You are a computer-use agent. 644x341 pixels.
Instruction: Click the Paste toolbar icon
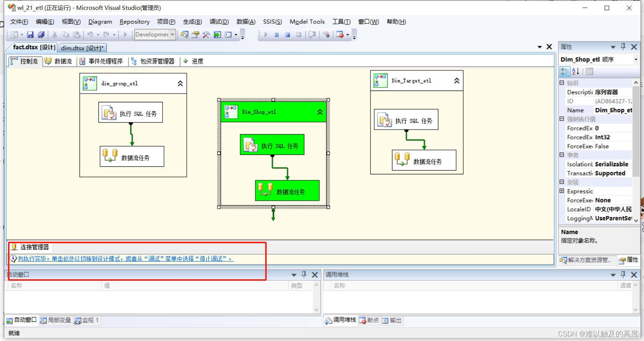(x=77, y=34)
